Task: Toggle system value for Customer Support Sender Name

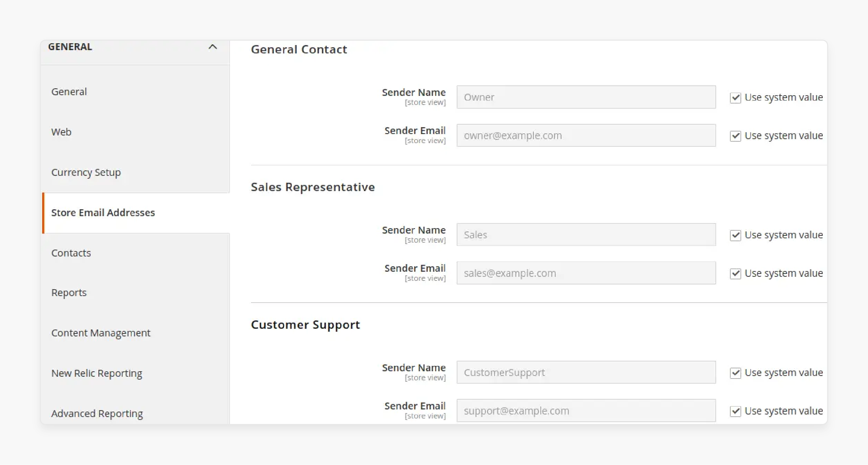Action: (x=735, y=373)
